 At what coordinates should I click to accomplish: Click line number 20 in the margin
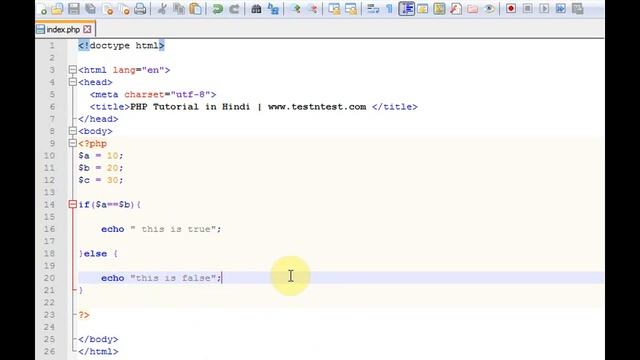tap(49, 278)
